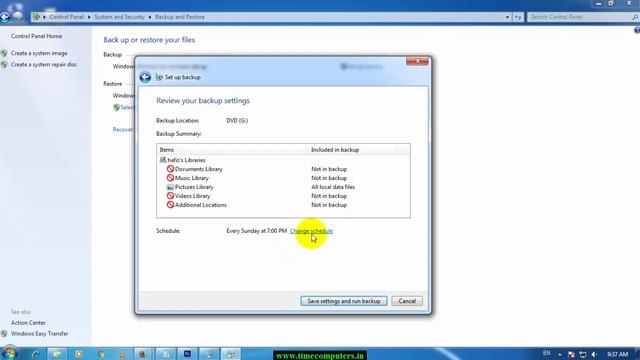Select the Music Library row text
The height and width of the screenshot is (360, 640).
click(191, 178)
